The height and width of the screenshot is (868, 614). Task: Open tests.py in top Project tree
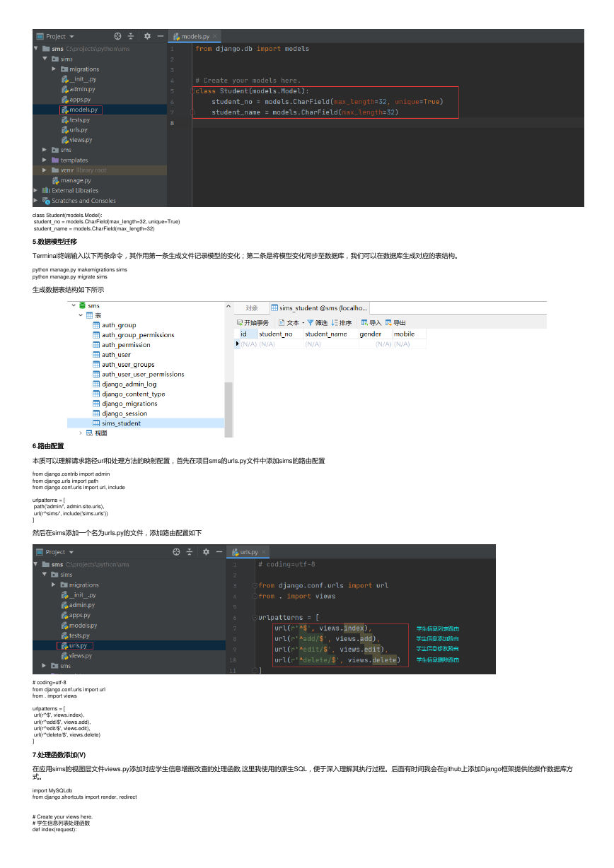[x=75, y=119]
